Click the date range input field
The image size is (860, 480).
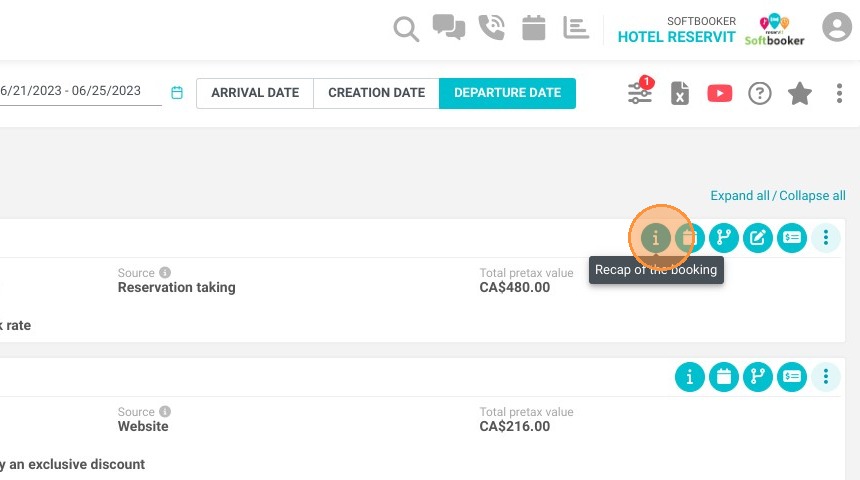(81, 91)
